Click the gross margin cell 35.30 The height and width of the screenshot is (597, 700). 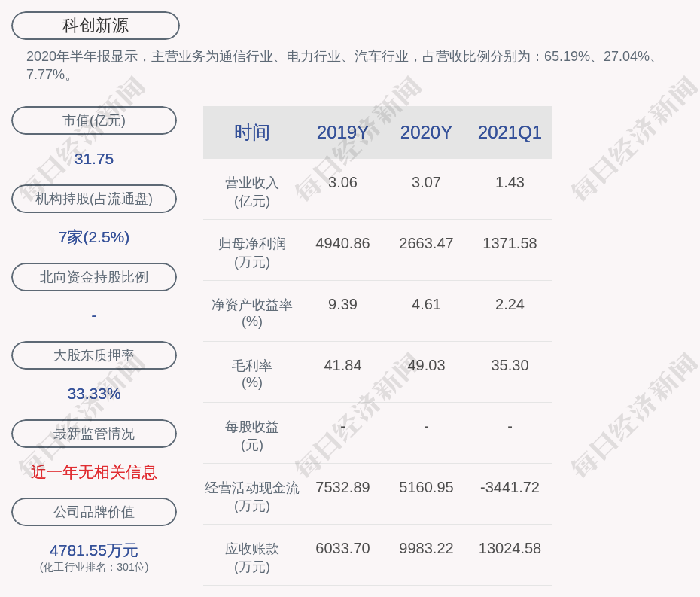point(510,365)
